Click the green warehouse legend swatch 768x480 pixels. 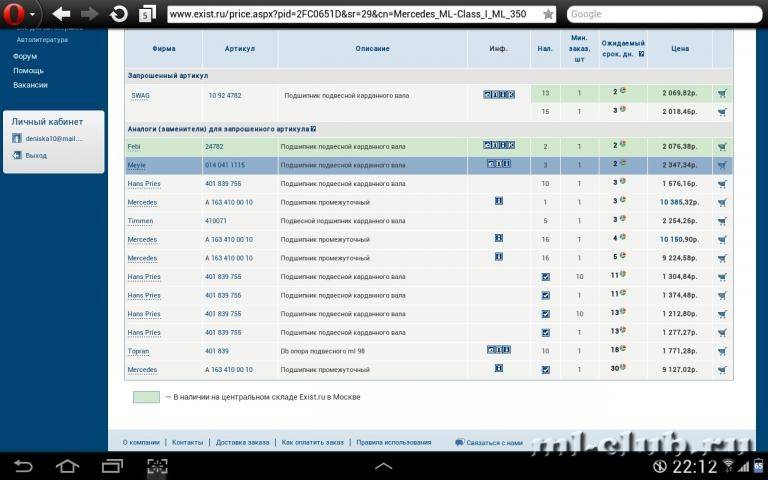tap(146, 397)
